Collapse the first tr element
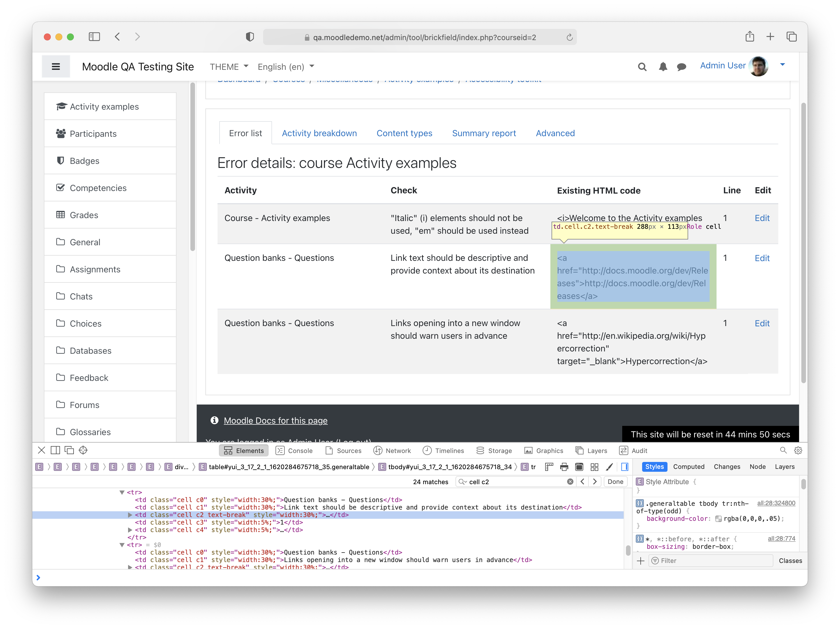The height and width of the screenshot is (629, 840). [x=122, y=493]
